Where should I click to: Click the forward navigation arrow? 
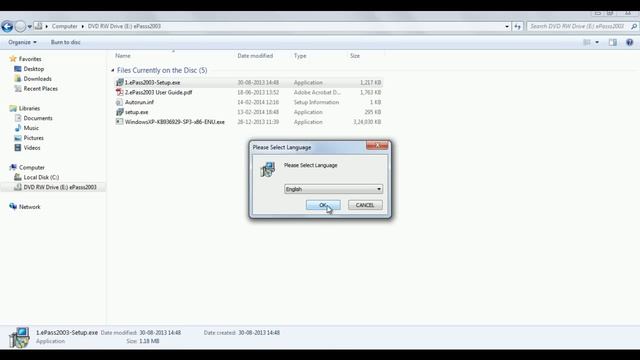pos(20,27)
